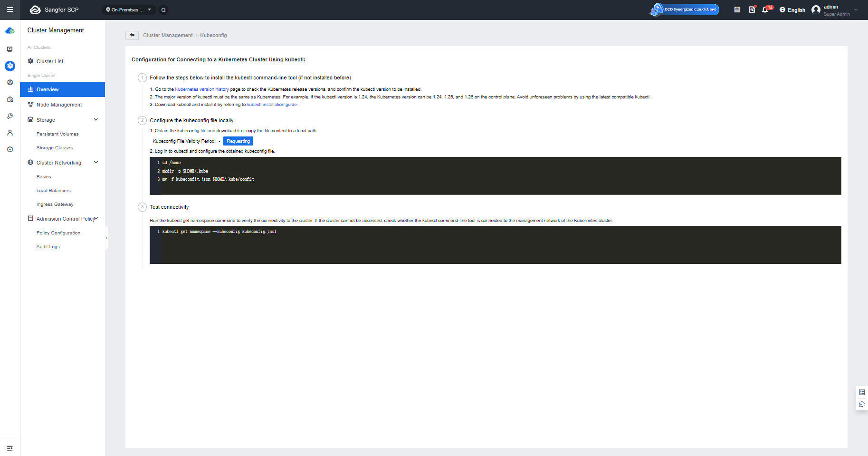Open the cloud overview icon in left rail
The width and height of the screenshot is (868, 456).
click(10, 30)
